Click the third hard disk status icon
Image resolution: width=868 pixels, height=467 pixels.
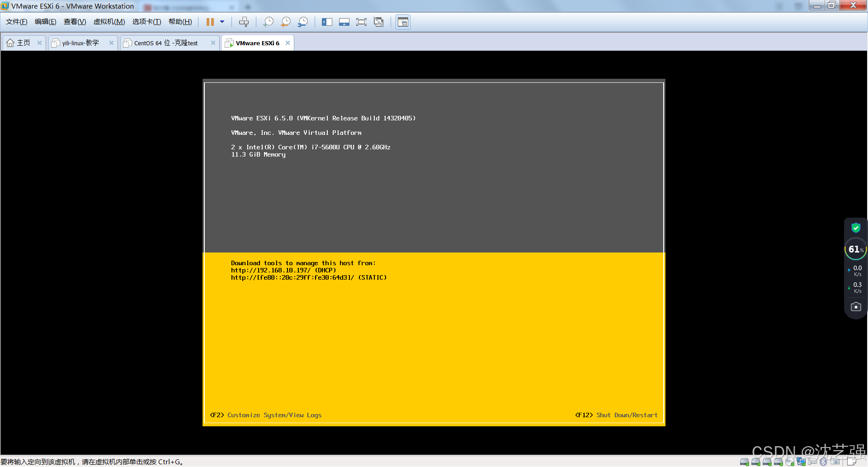(x=767, y=462)
